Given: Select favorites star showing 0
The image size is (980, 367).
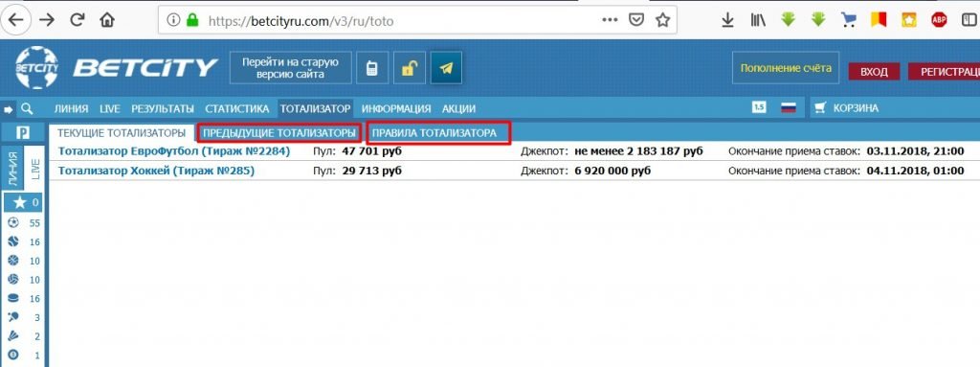Looking at the screenshot, I should (x=24, y=202).
